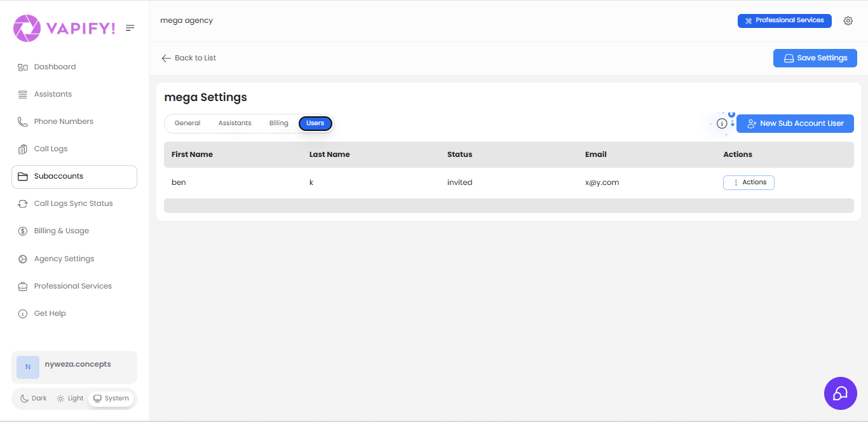
Task: Open the settings gear in the top bar
Action: 848,20
